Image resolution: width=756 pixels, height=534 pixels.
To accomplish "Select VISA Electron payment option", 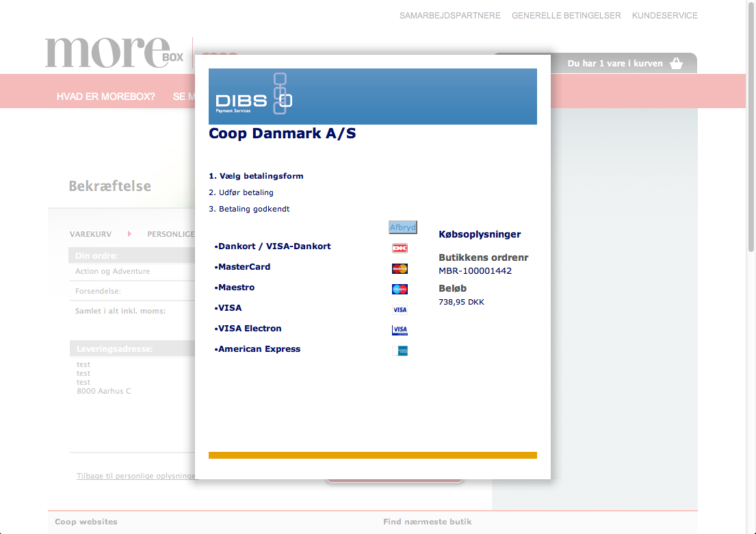I will click(x=248, y=329).
